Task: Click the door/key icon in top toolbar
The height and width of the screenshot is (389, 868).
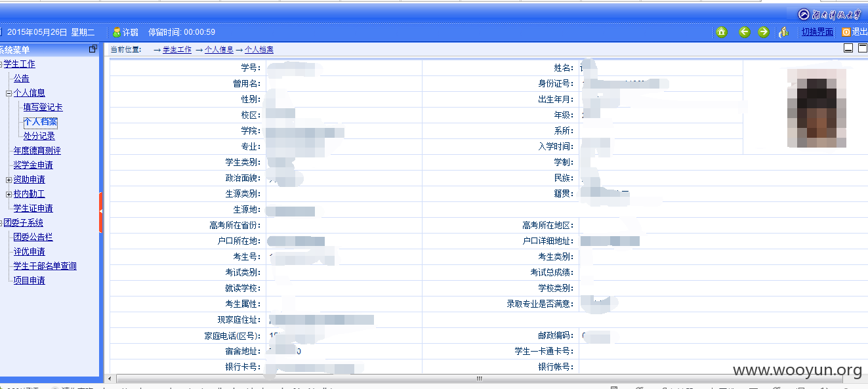Action: [x=783, y=32]
